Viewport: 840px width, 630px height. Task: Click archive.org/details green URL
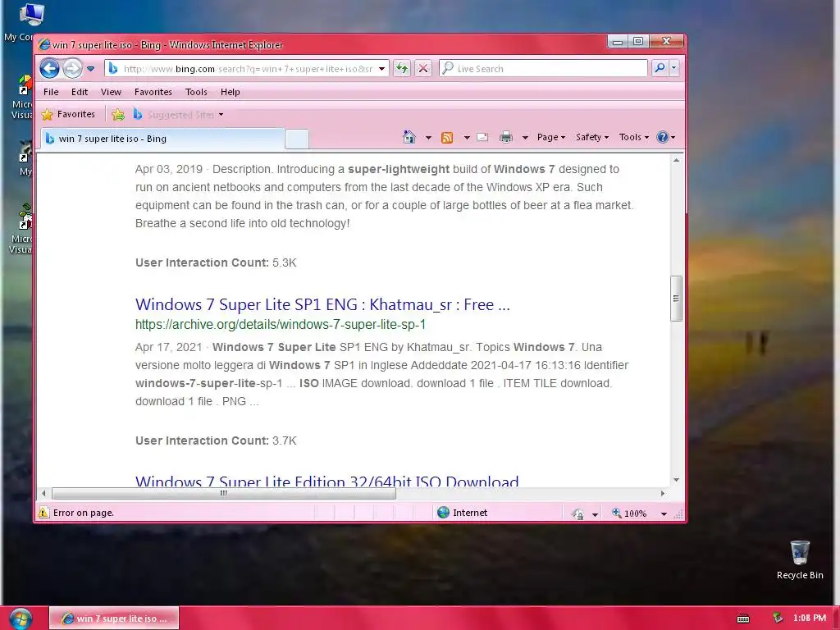pyautogui.click(x=281, y=324)
